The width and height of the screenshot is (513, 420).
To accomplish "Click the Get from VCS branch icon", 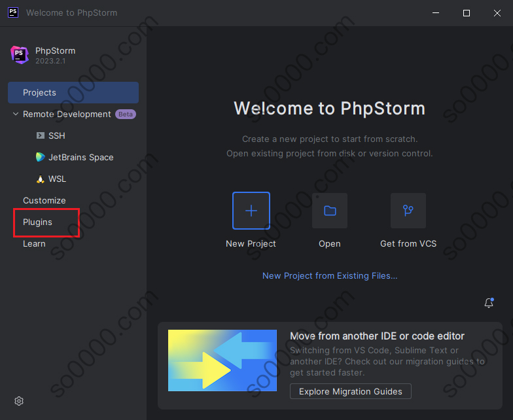I will coord(408,211).
